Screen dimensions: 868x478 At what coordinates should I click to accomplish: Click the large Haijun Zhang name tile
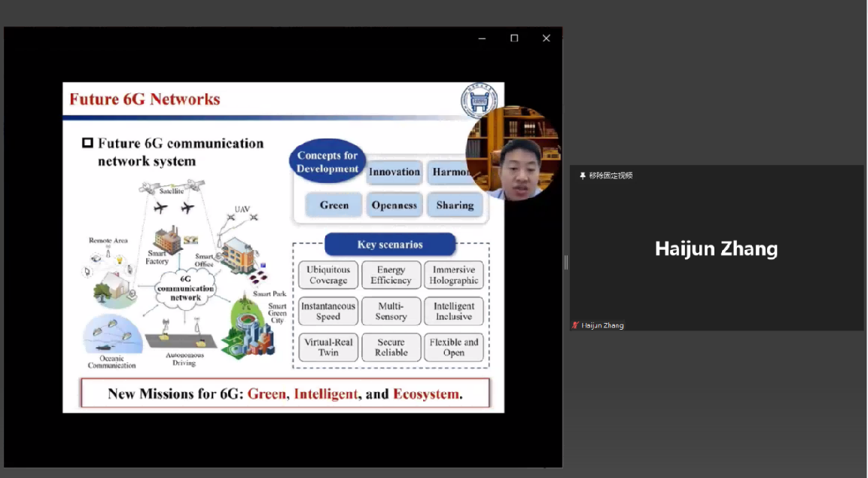(716, 248)
